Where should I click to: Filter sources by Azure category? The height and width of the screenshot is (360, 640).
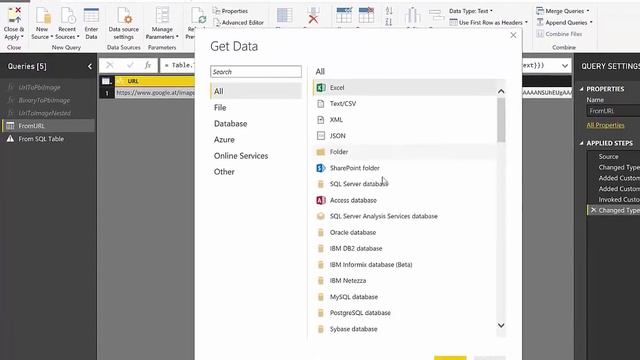pyautogui.click(x=224, y=140)
